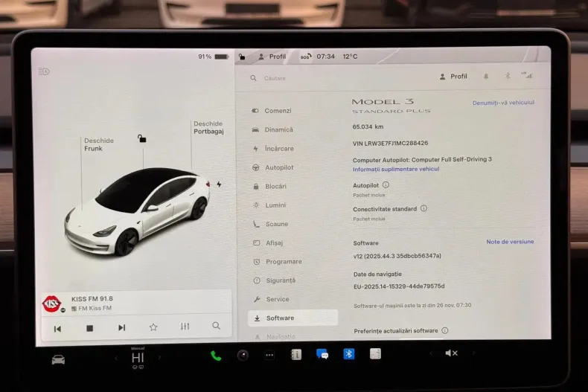Search media with magnifier icon

[x=216, y=326]
